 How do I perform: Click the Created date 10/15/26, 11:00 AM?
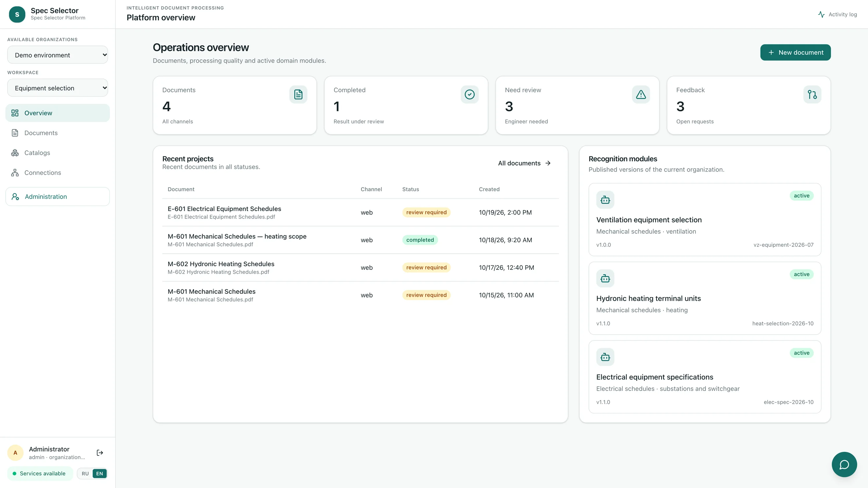(506, 295)
